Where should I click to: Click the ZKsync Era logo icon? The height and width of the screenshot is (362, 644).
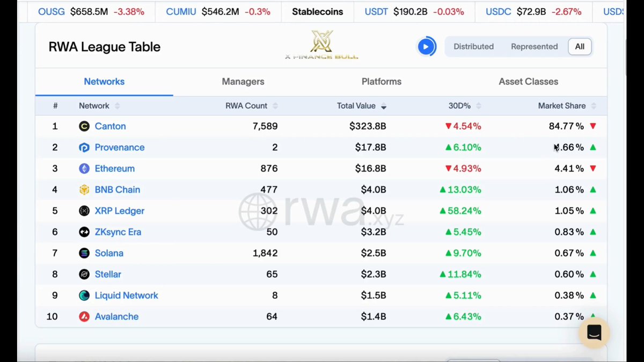click(x=84, y=232)
